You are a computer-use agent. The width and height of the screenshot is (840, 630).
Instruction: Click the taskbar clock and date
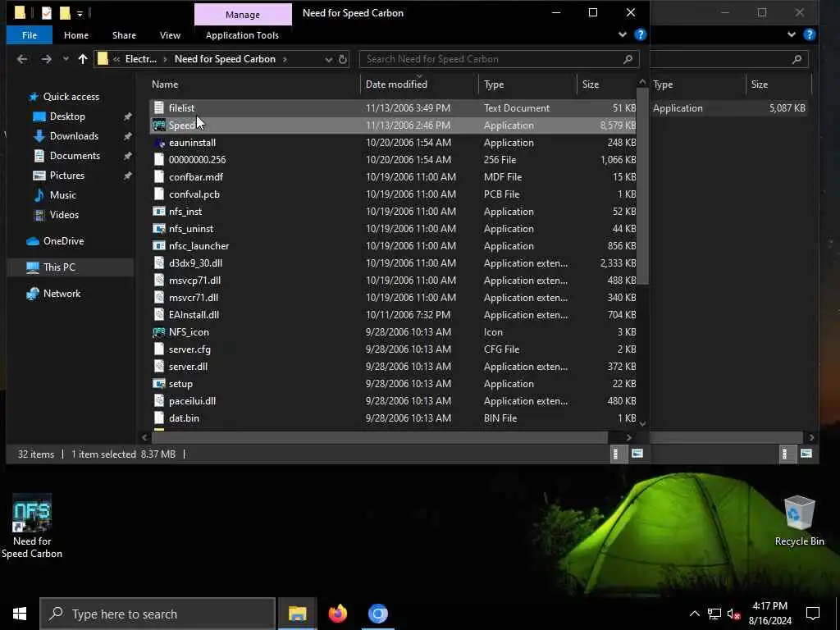[x=769, y=614]
